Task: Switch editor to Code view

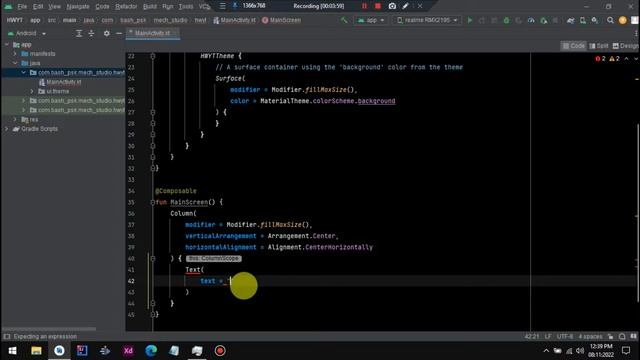Action: tap(573, 46)
